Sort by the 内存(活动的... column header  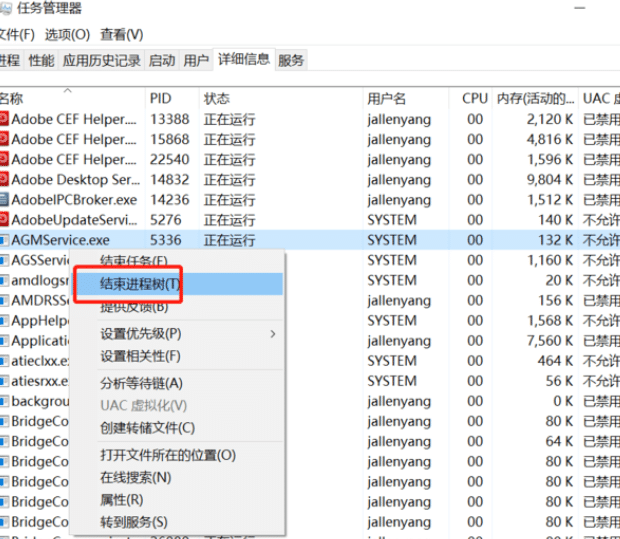tap(535, 98)
